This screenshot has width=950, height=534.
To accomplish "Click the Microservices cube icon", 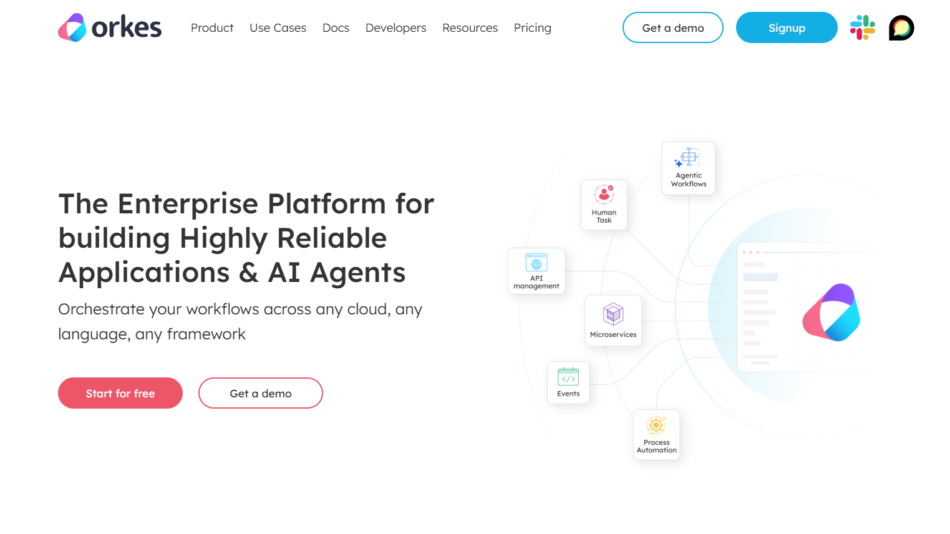I will (613, 315).
